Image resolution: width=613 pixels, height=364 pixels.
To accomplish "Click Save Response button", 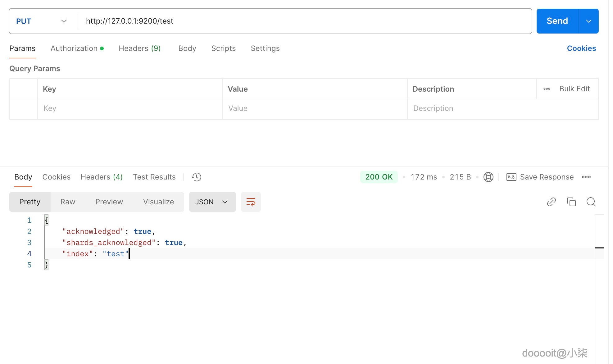I will pyautogui.click(x=540, y=177).
